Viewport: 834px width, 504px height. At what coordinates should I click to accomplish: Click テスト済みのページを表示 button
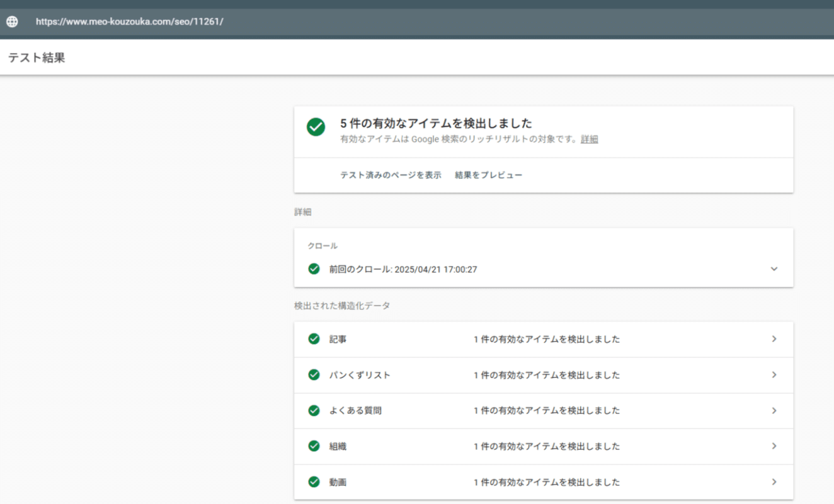(x=391, y=175)
